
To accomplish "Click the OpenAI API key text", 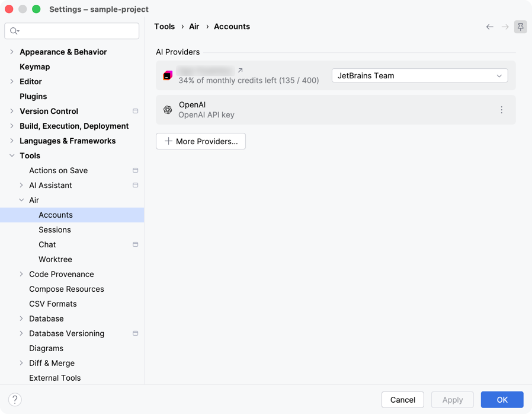I will pyautogui.click(x=206, y=115).
